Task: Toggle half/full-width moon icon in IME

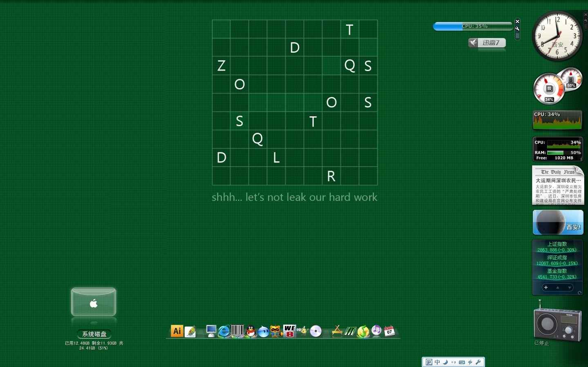Action: click(445, 362)
